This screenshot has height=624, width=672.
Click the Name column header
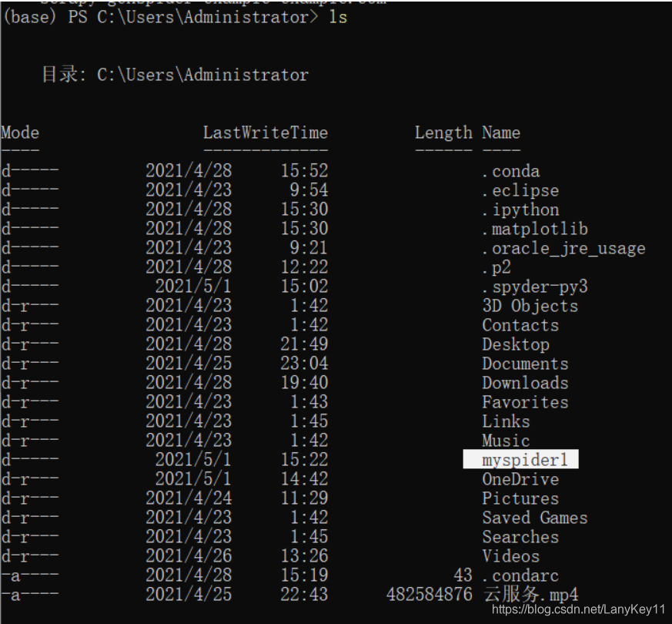[501, 133]
